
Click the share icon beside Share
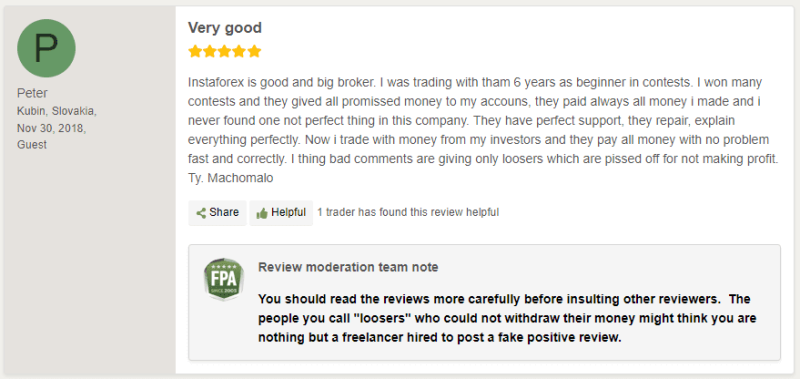click(x=201, y=213)
